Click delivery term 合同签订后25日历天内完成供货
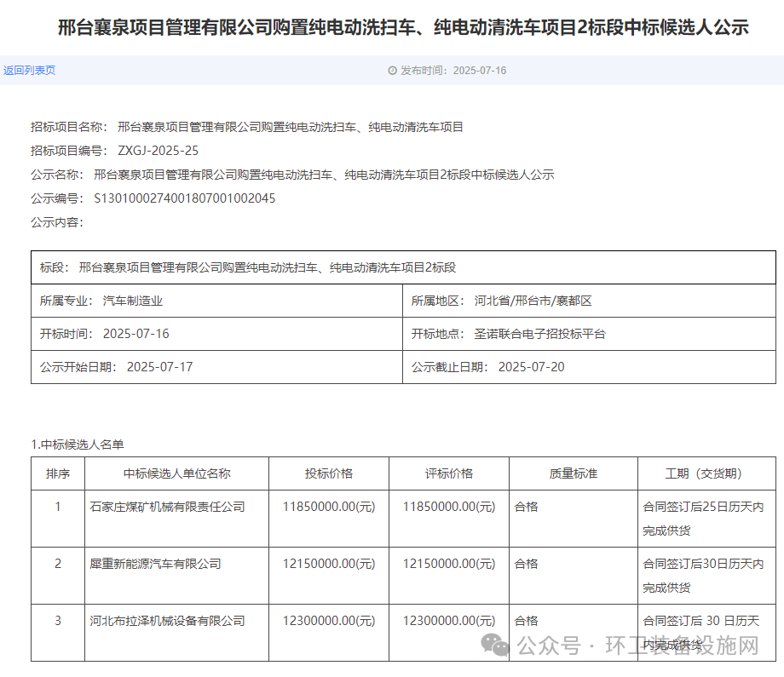This screenshot has width=784, height=677. 704,519
